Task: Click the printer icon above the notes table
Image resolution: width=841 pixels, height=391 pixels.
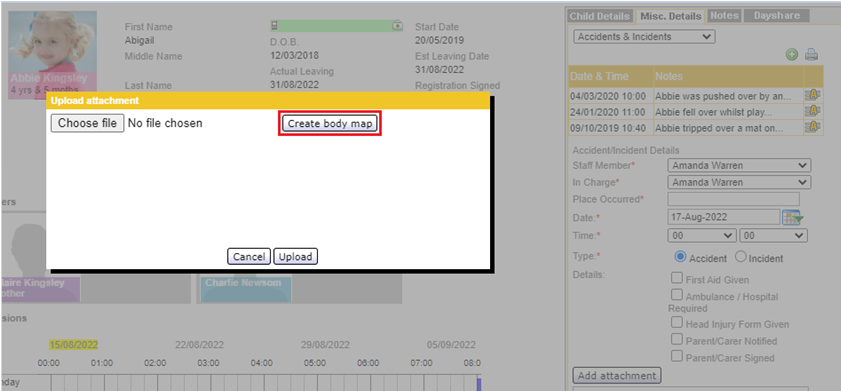Action: [x=811, y=54]
